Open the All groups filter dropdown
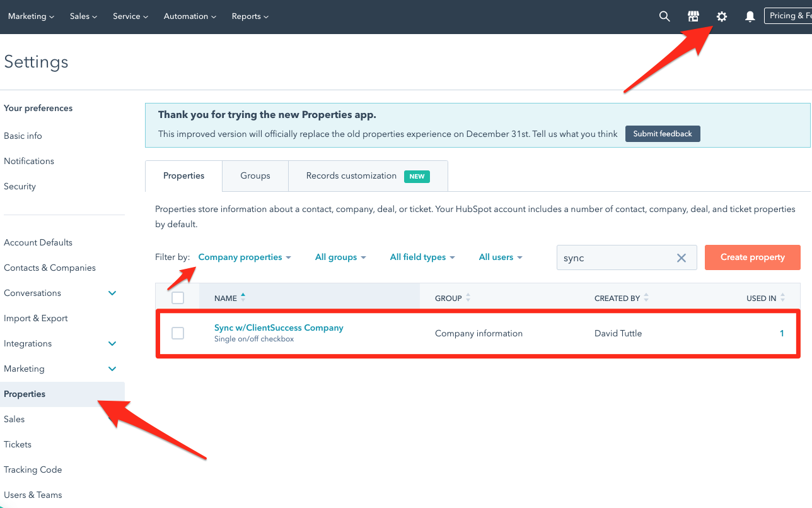812x508 pixels. click(x=340, y=257)
